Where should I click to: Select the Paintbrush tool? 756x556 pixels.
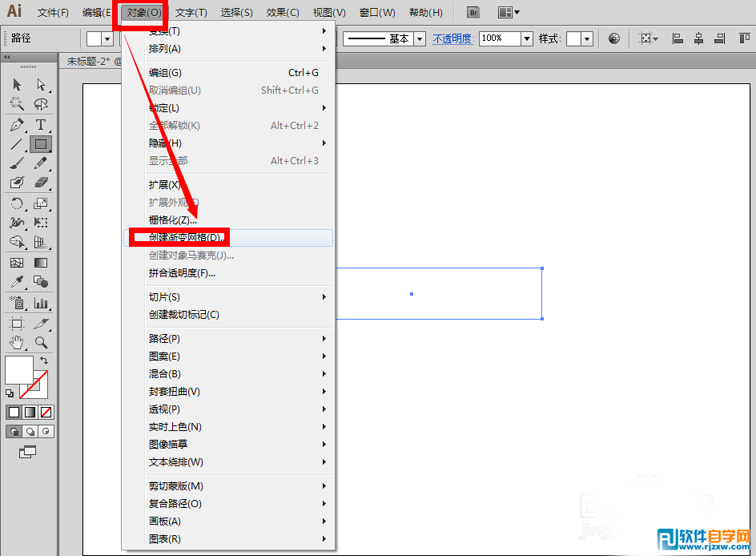click(x=17, y=163)
